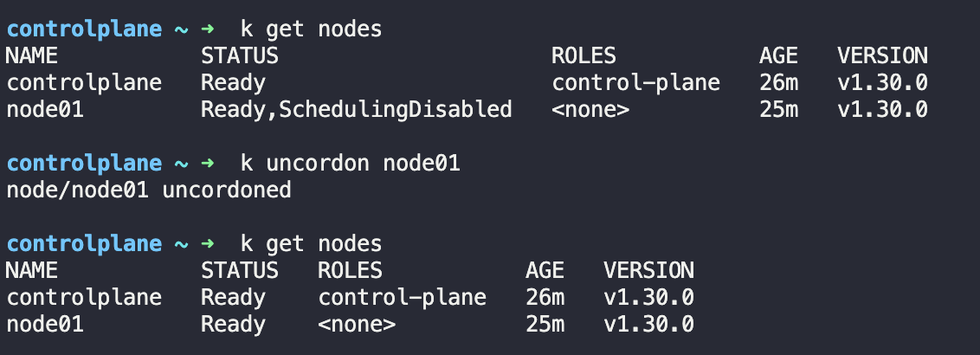Click 'Ready,SchedulingDisabled' status text
The image size is (980, 355).
click(357, 110)
